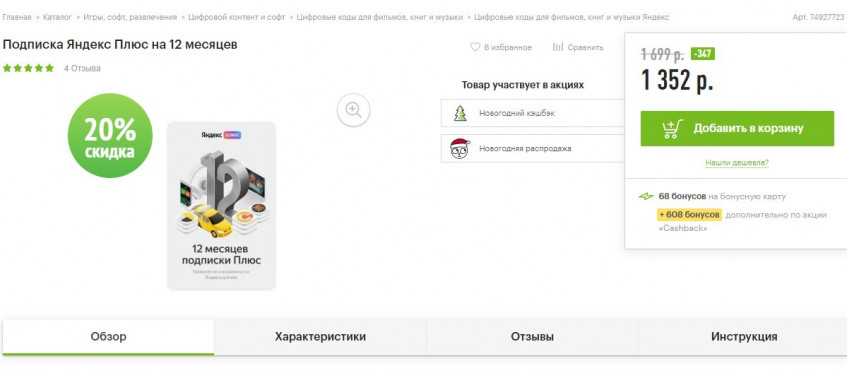Open the Обзор tab
Viewport: 847px width, 373px height.
[x=108, y=337]
